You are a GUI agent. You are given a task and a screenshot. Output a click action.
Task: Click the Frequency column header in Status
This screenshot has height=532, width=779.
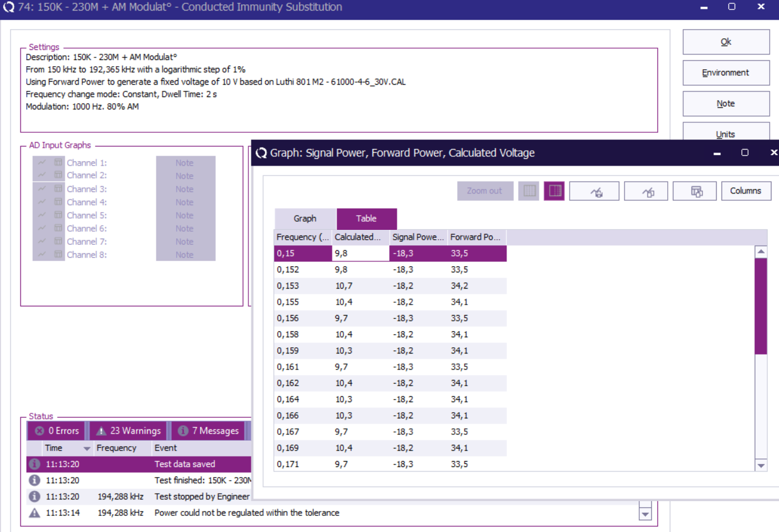coord(116,448)
